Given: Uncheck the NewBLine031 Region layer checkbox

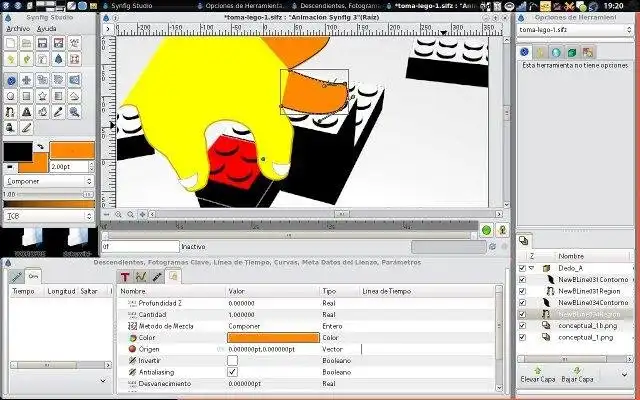Looking at the screenshot, I should [522, 291].
